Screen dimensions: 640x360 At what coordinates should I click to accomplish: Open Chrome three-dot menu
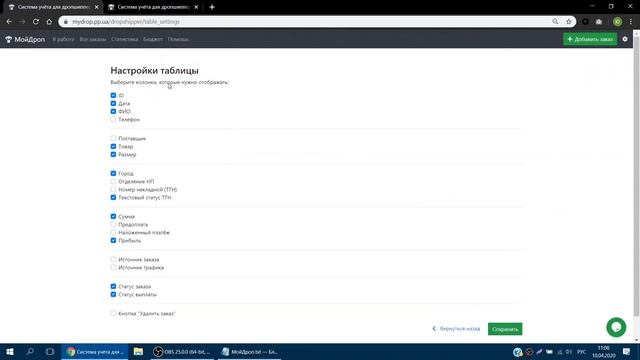click(631, 22)
